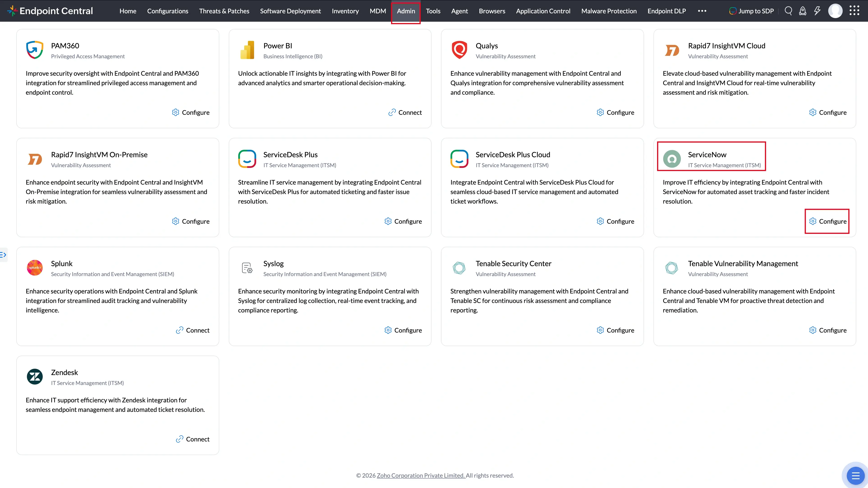The width and height of the screenshot is (868, 488).
Task: Open the Configurations tab
Action: (167, 11)
